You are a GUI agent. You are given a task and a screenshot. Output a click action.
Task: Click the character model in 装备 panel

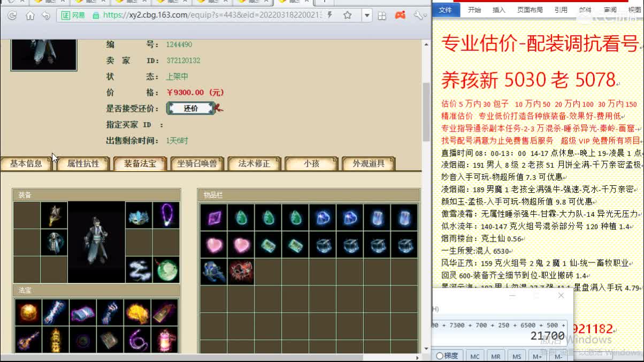[96, 242]
